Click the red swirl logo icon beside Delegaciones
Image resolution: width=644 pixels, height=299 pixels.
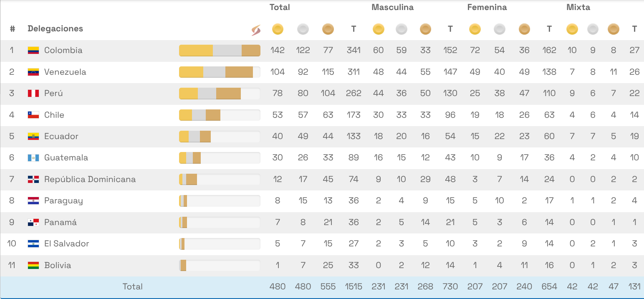256,30
